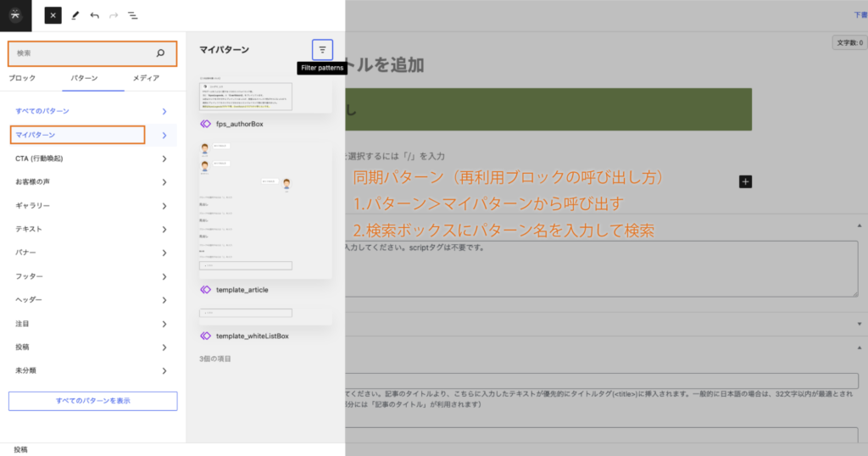Viewport: 868px width, 456px height.
Task: Click the undo arrow icon
Action: [94, 15]
